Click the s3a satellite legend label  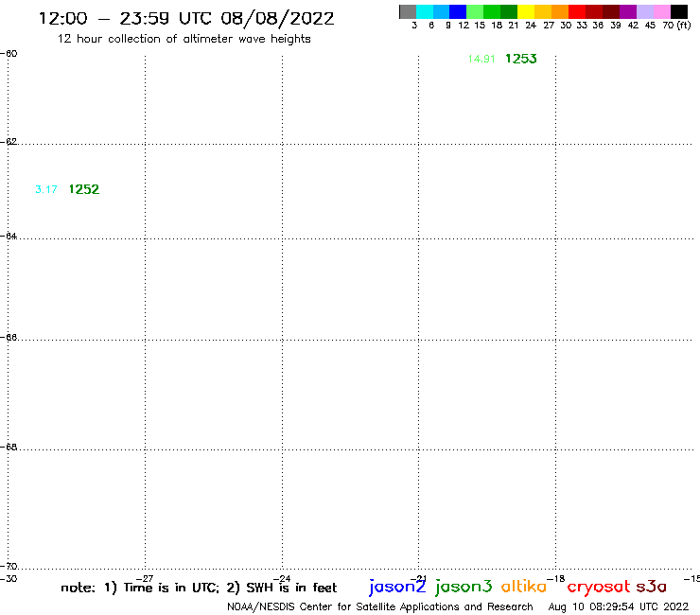click(x=652, y=587)
